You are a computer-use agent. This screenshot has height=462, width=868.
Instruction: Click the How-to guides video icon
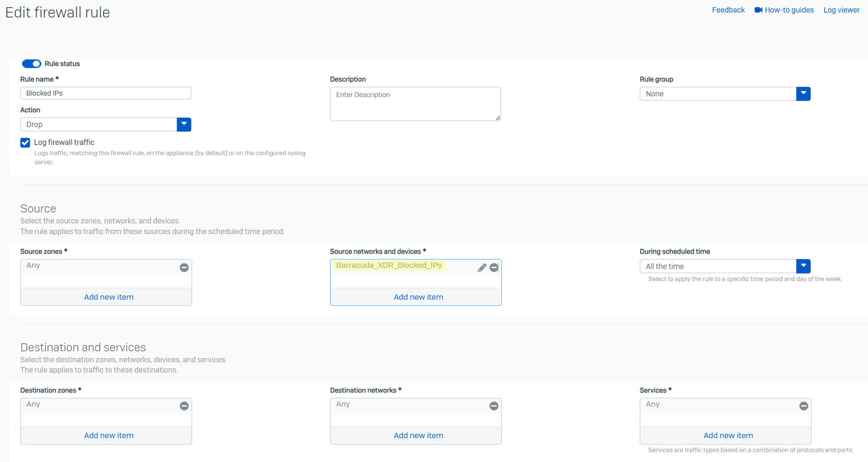pos(758,10)
